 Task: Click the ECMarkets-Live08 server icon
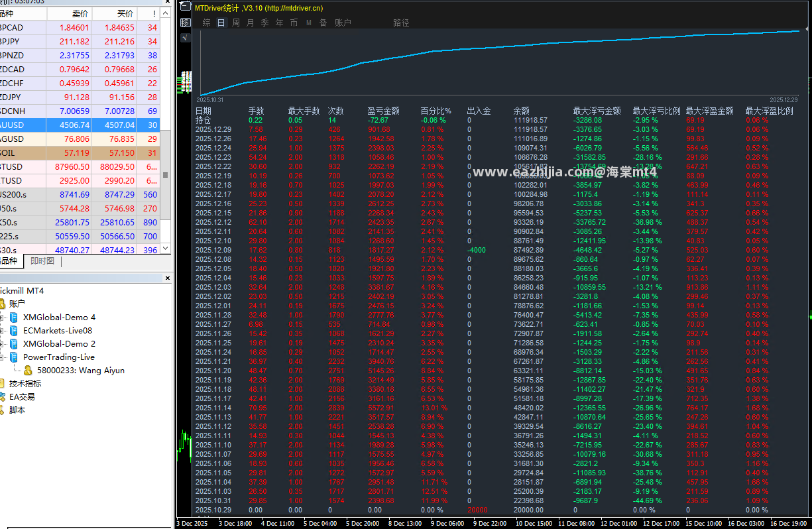[15, 330]
